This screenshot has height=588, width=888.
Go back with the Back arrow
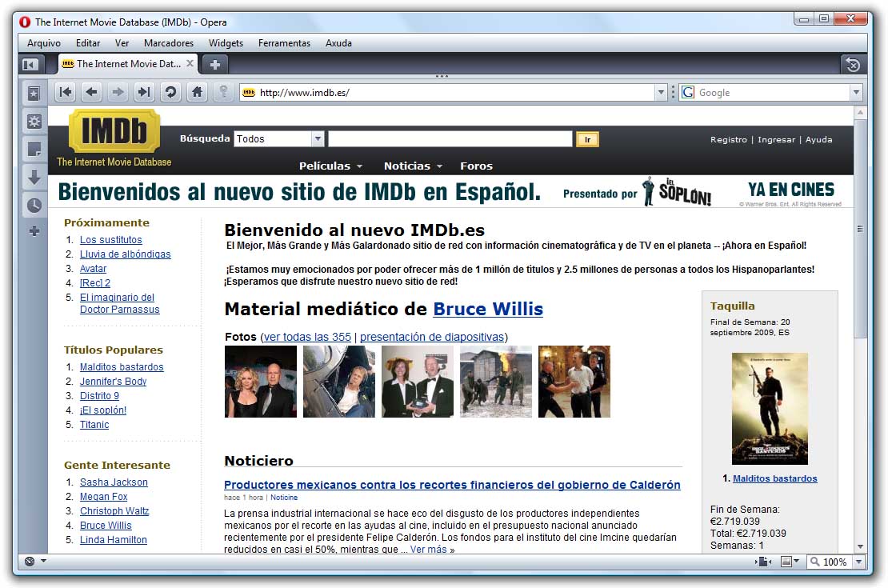(x=92, y=92)
